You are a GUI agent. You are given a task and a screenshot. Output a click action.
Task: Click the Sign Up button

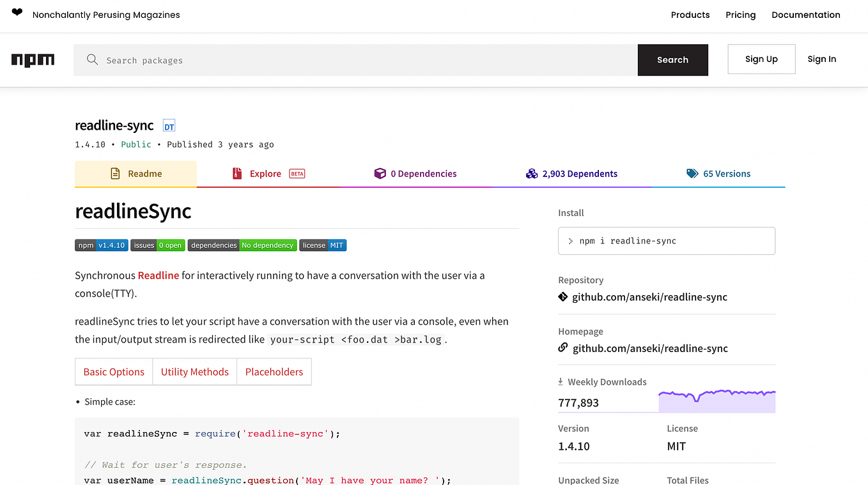coord(761,59)
